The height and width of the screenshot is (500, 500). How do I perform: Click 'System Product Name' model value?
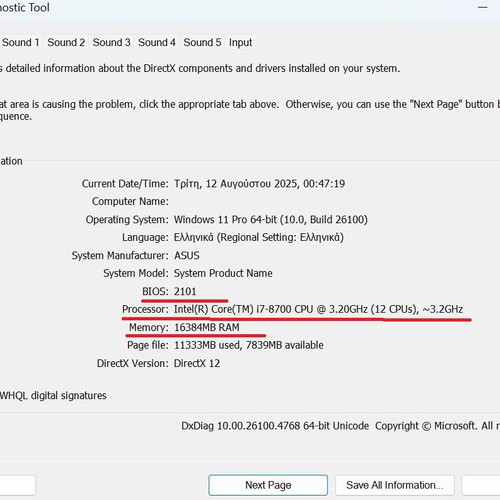pyautogui.click(x=223, y=273)
